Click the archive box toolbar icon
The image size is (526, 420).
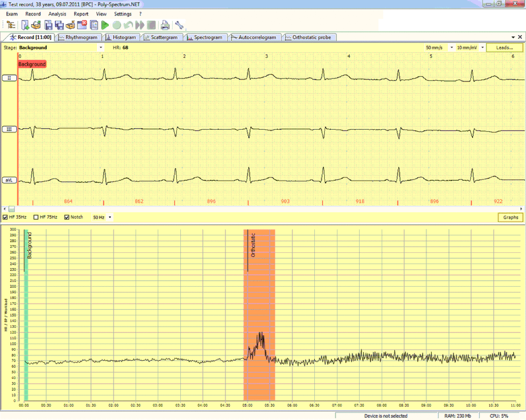[71, 25]
